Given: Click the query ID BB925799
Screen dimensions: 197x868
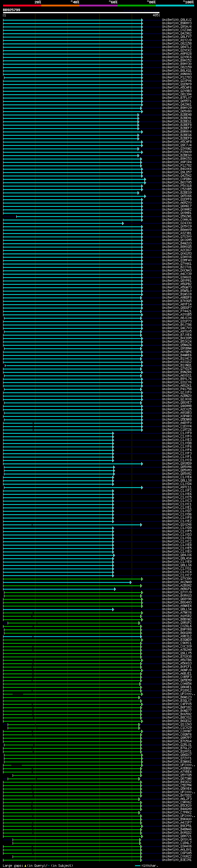Looking at the screenshot, I should (11, 10).
